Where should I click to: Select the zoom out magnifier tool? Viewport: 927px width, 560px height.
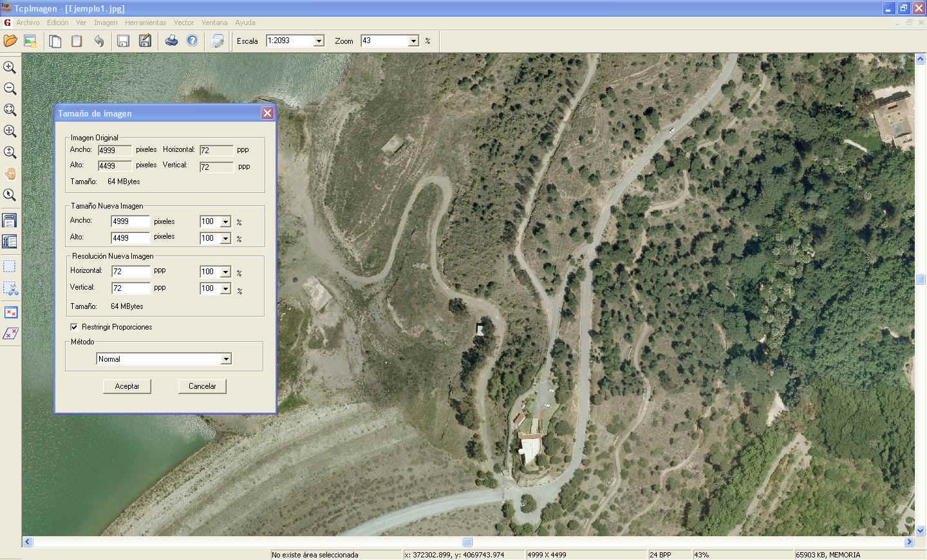coord(10,89)
